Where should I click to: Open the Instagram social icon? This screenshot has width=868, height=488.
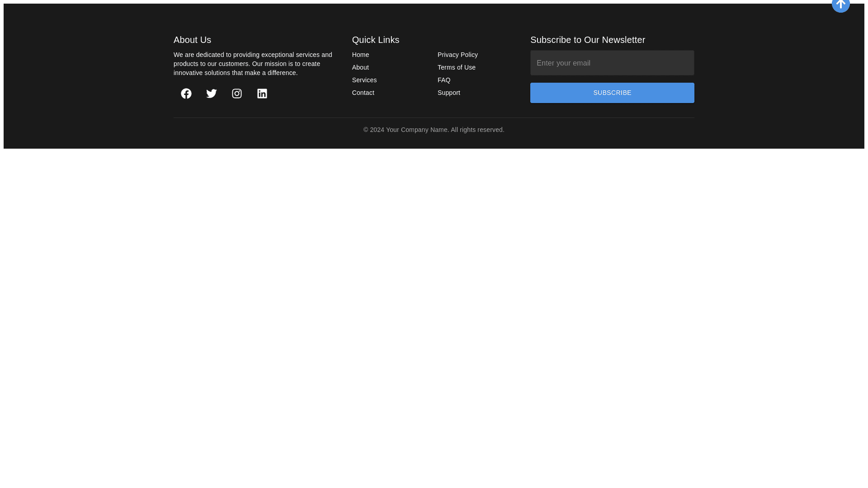click(237, 94)
